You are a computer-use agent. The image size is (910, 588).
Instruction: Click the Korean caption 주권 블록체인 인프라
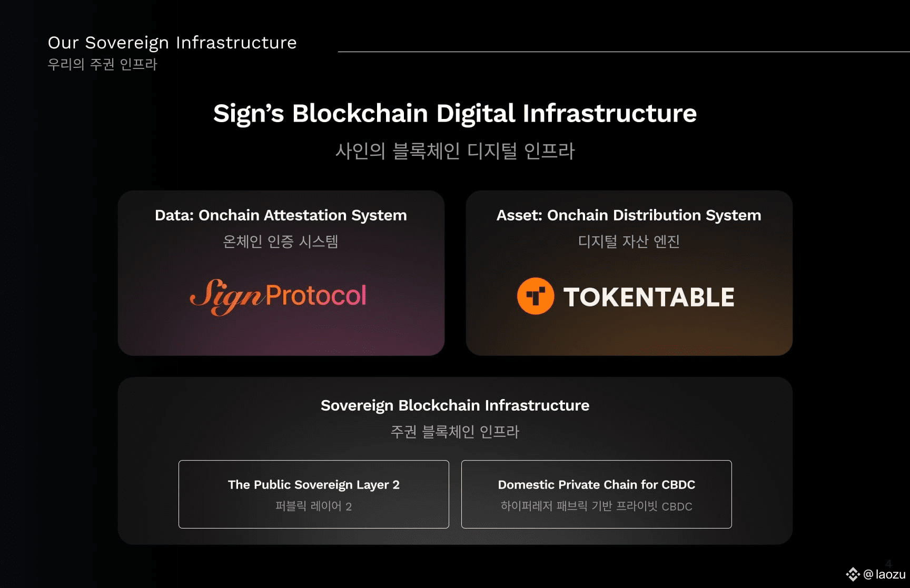click(x=455, y=432)
